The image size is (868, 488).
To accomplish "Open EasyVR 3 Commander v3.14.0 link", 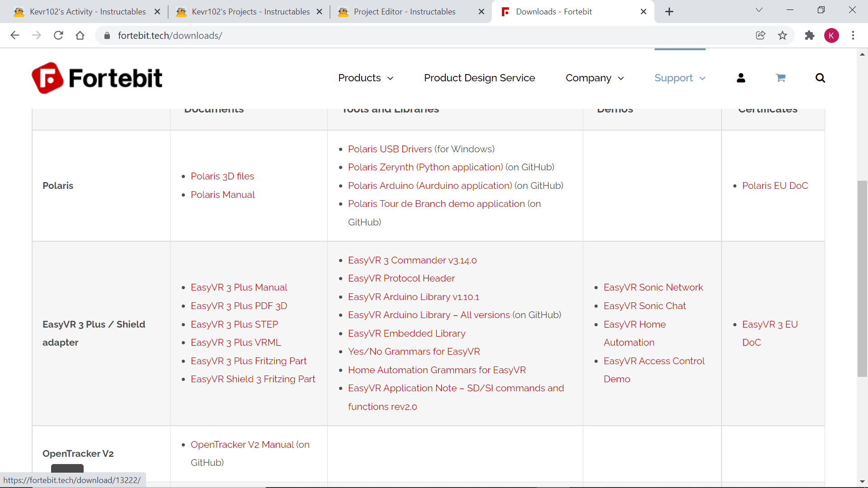I will point(412,260).
